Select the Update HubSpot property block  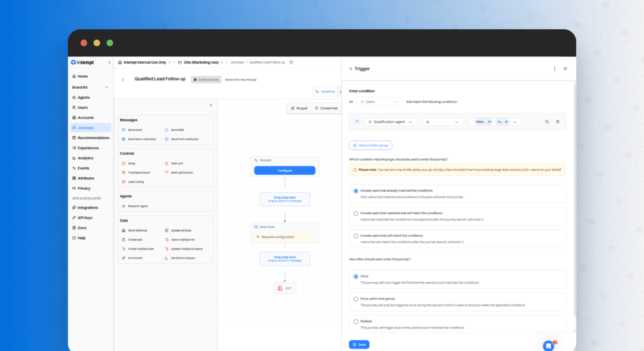184,249
